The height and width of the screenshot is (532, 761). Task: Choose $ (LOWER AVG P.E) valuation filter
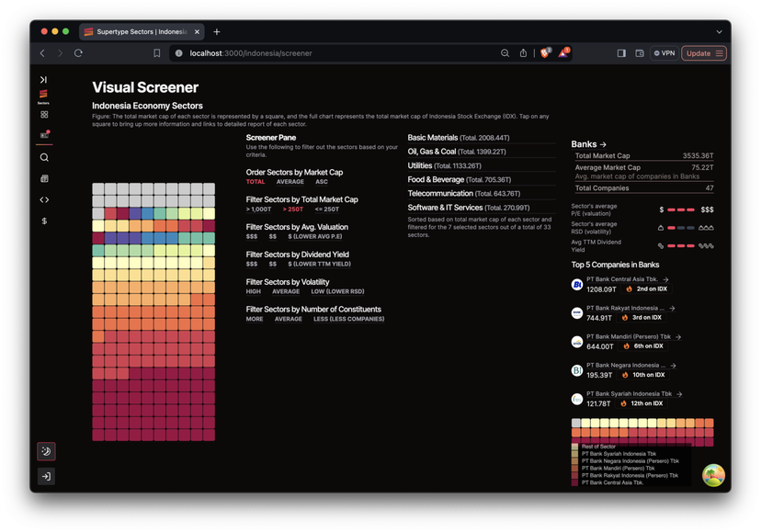click(x=315, y=237)
